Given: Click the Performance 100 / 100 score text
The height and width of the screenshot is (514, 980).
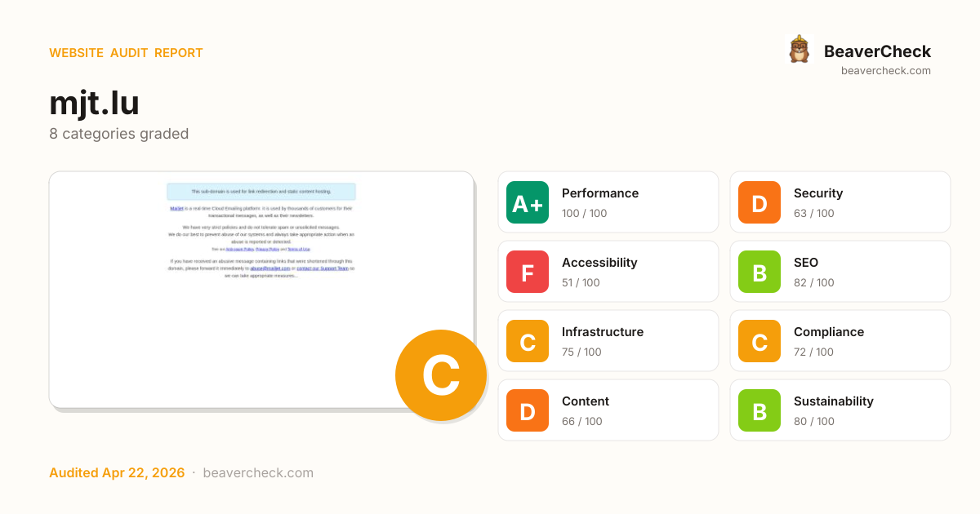Looking at the screenshot, I should pyautogui.click(x=584, y=214).
